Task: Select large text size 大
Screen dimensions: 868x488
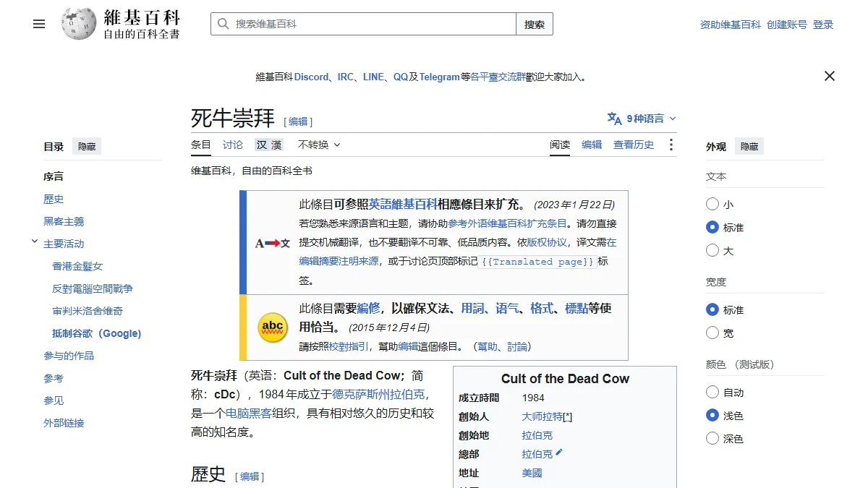Action: [x=712, y=251]
